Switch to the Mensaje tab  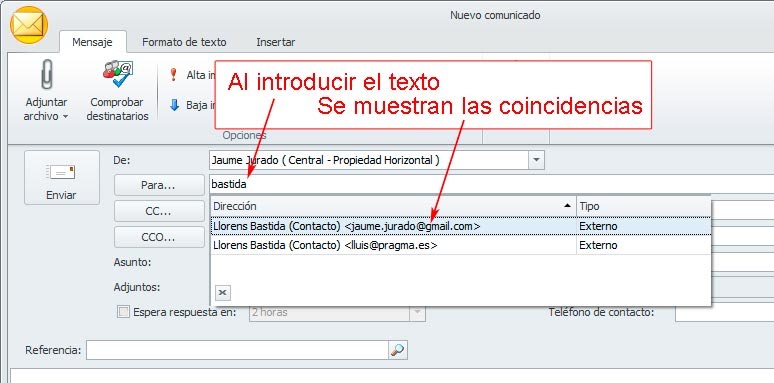coord(92,42)
